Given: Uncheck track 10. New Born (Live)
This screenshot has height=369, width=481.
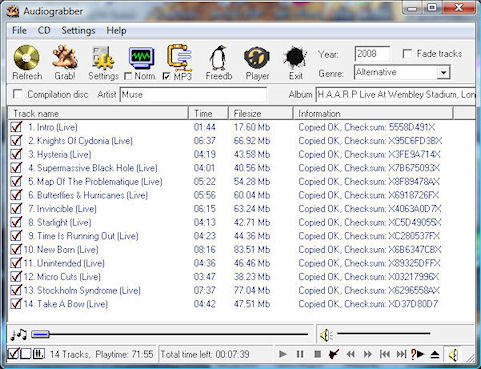Looking at the screenshot, I should point(16,249).
